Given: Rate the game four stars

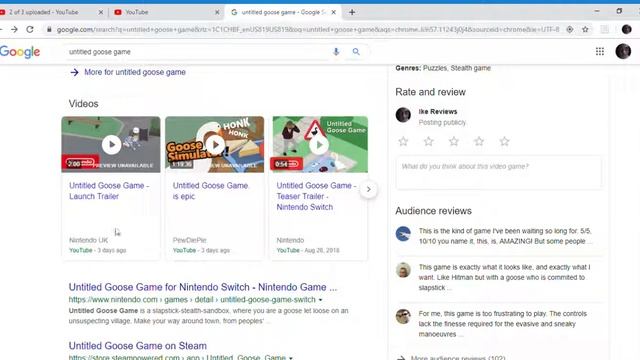Looking at the screenshot, I should click(x=479, y=142).
